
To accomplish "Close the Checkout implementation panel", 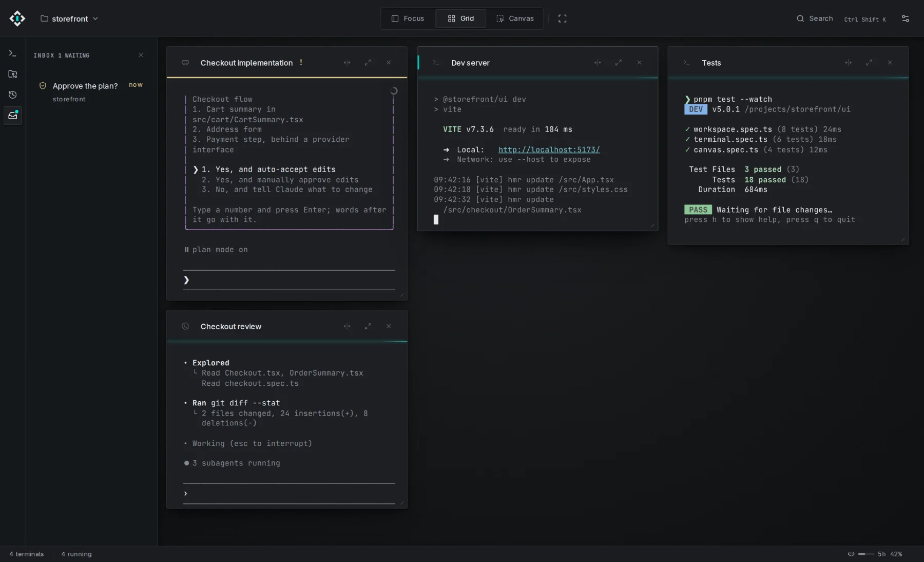I will pos(389,63).
